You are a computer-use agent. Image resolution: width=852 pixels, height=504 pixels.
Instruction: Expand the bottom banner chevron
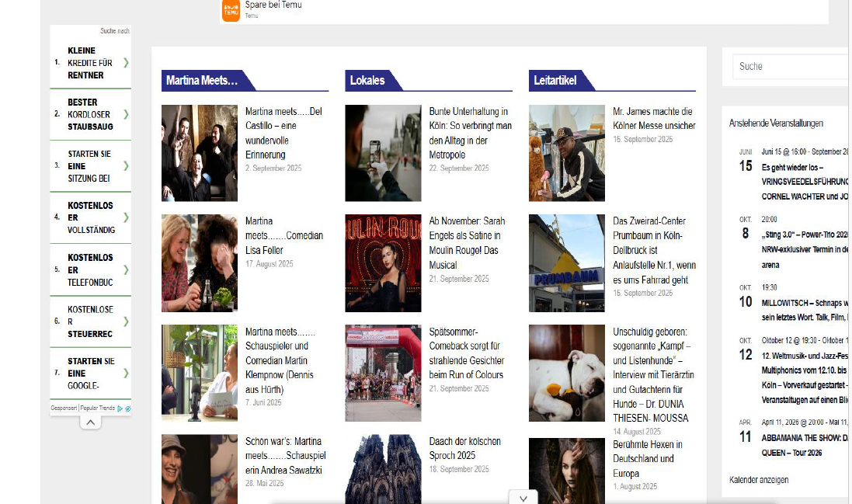pyautogui.click(x=523, y=498)
